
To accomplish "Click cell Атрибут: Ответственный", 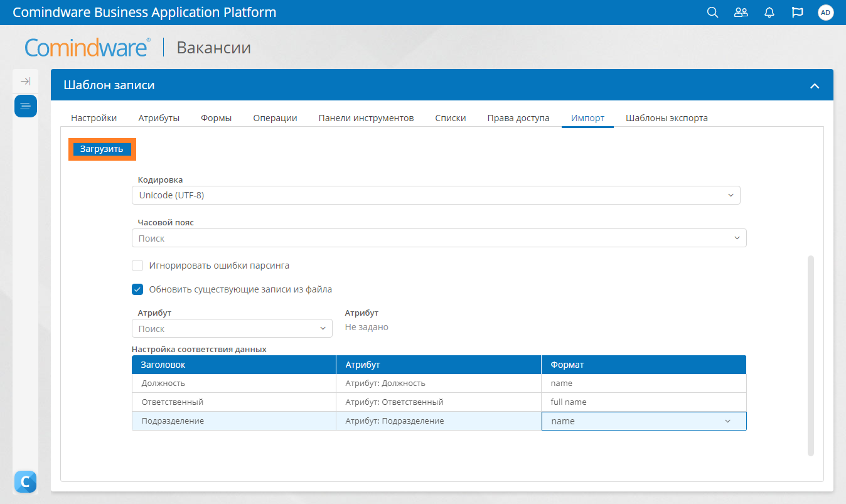I will pyautogui.click(x=439, y=402).
